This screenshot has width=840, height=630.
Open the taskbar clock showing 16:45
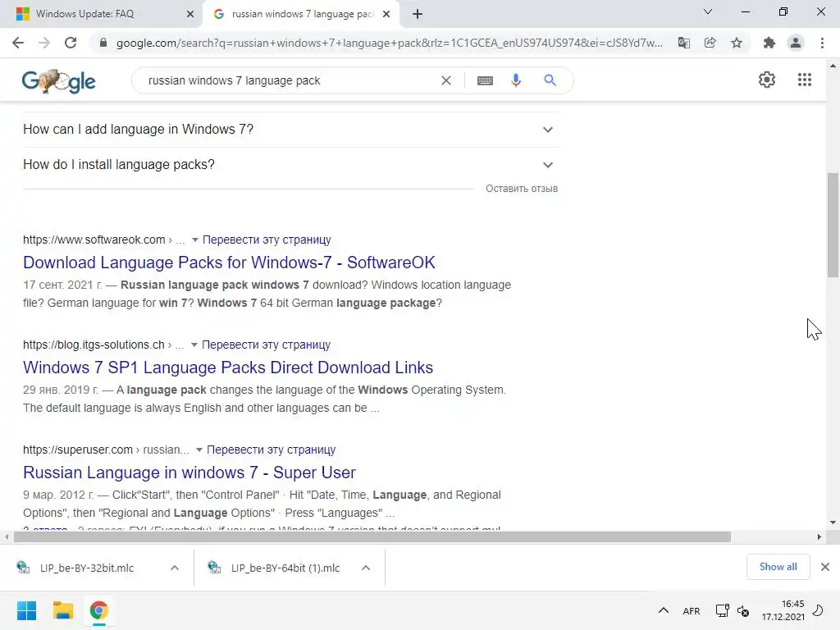pyautogui.click(x=783, y=610)
